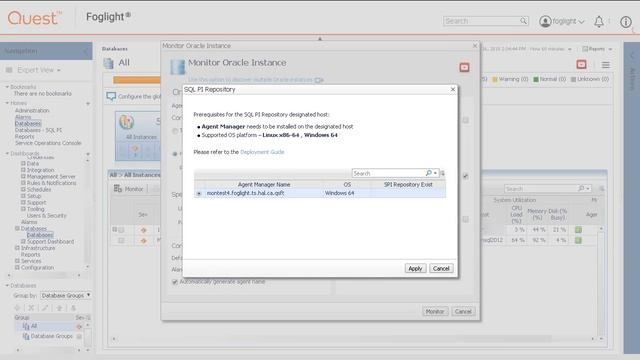Screen dimensions: 640x360
Task: Click the OS column header
Action: 347,184
